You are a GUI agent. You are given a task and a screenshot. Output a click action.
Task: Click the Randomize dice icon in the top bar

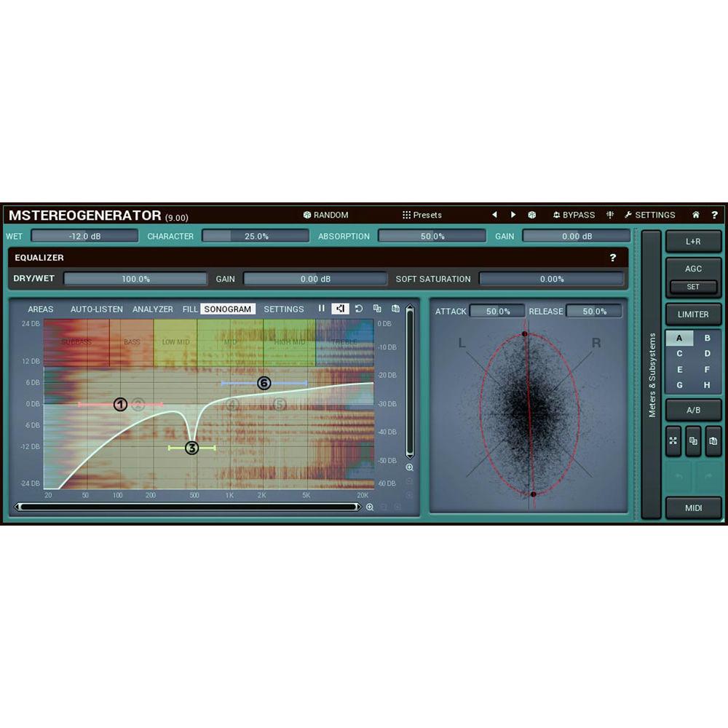tap(308, 215)
